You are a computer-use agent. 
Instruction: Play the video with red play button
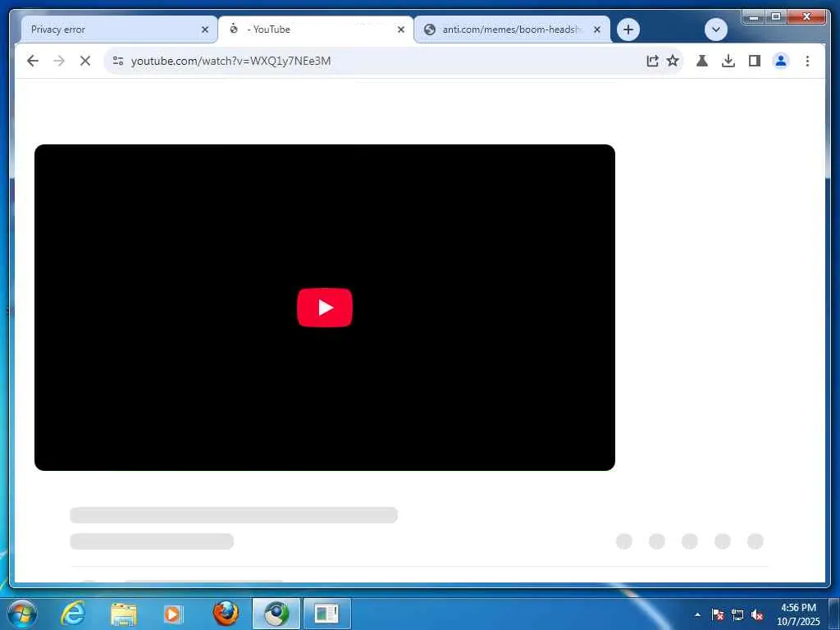tap(325, 308)
